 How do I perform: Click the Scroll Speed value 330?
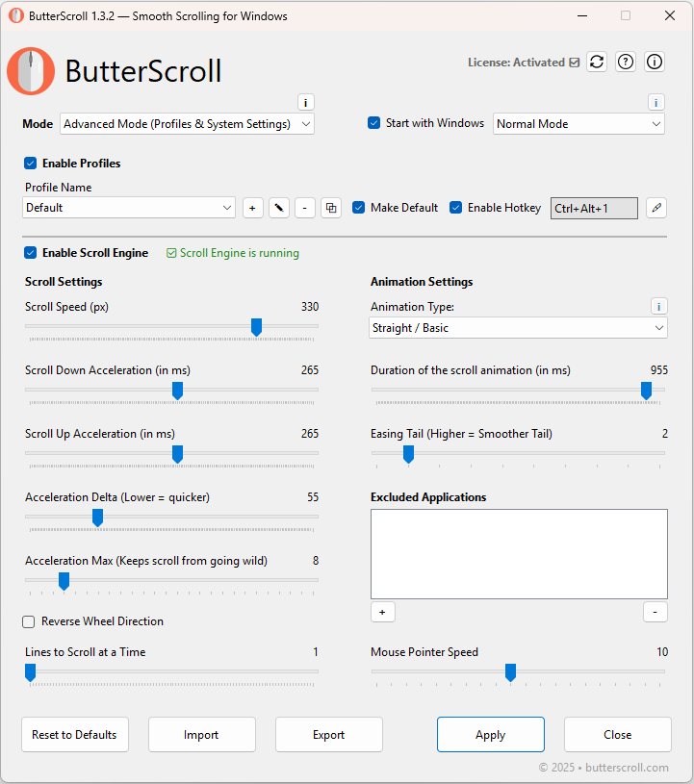pyautogui.click(x=310, y=307)
